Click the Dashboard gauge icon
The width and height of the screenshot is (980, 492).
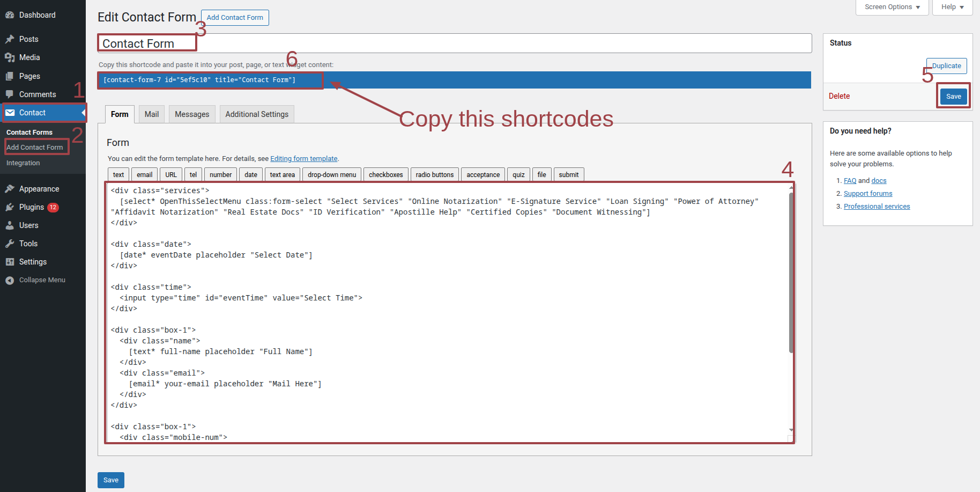[x=10, y=15]
